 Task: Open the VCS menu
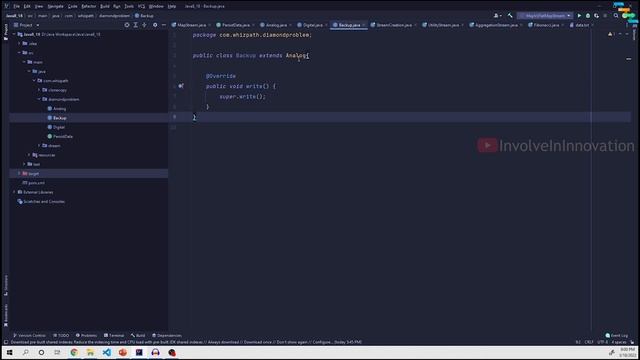[x=141, y=6]
